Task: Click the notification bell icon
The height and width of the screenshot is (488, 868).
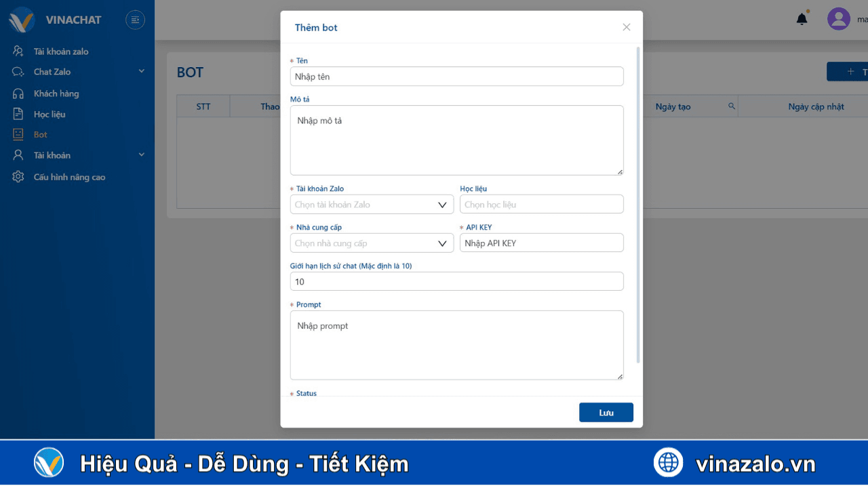Action: 802,18
